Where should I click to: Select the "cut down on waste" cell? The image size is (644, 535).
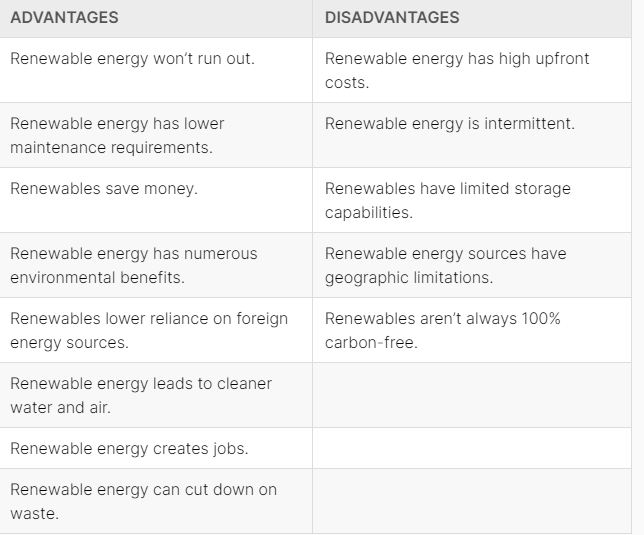coord(143,501)
